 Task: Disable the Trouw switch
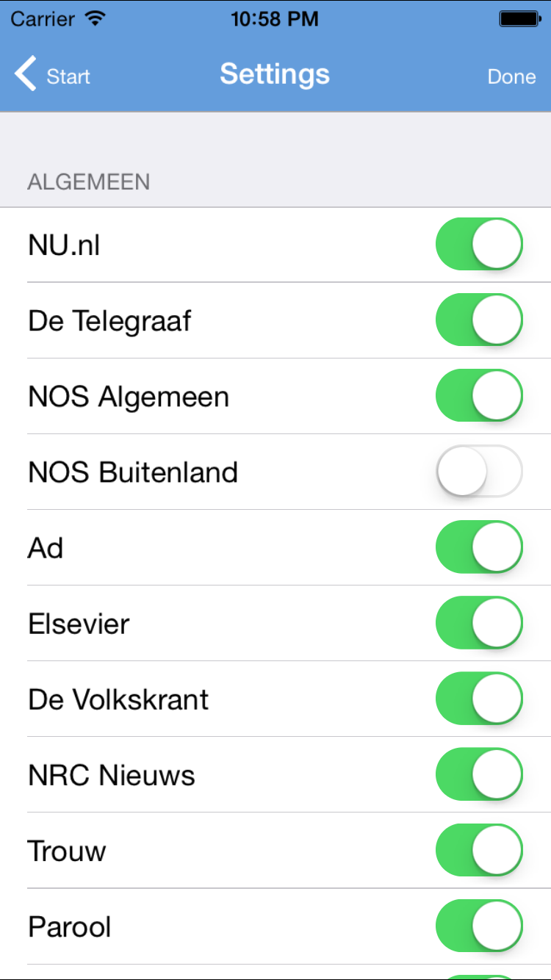(x=479, y=849)
